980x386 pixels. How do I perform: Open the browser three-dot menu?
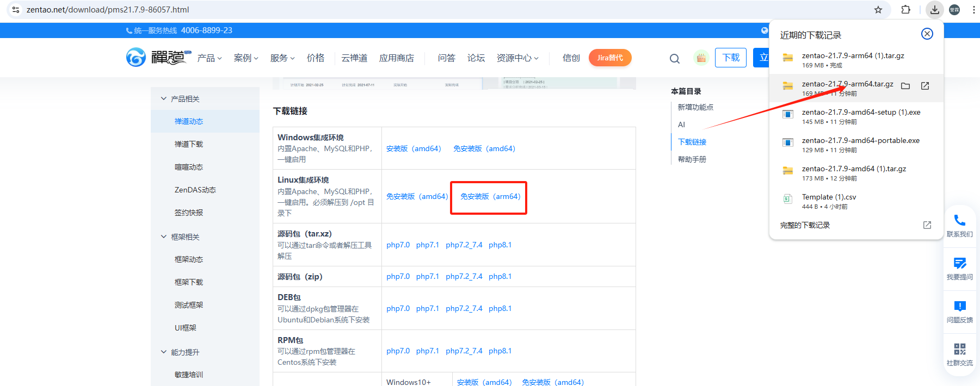[973, 10]
